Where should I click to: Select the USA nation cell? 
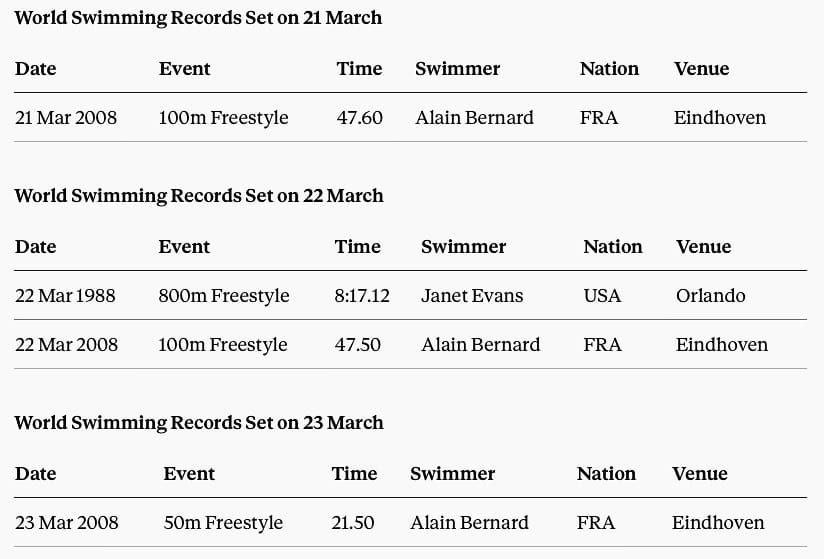click(x=602, y=296)
